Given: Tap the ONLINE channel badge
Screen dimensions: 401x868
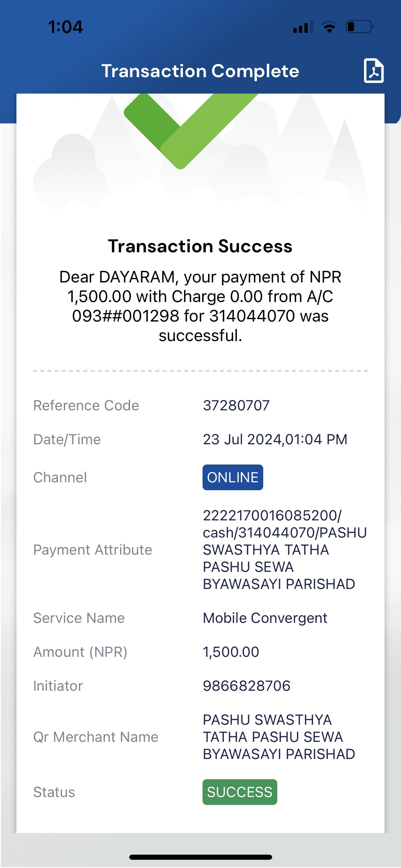Looking at the screenshot, I should pyautogui.click(x=233, y=477).
